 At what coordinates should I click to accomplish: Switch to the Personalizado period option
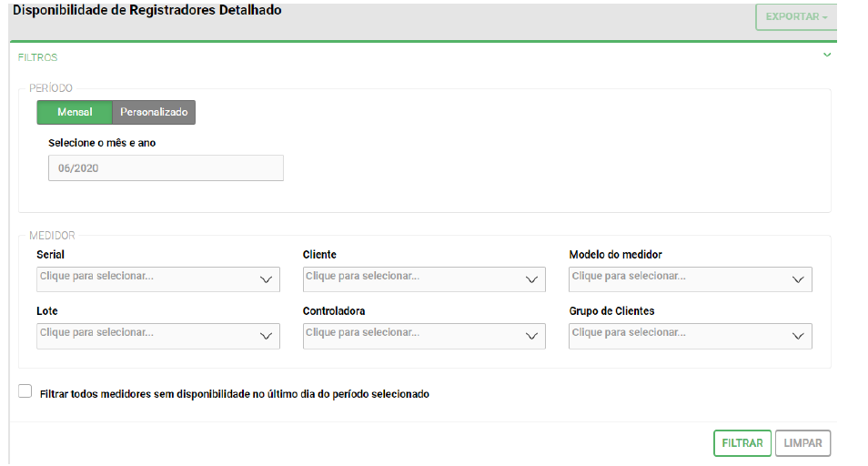point(154,112)
